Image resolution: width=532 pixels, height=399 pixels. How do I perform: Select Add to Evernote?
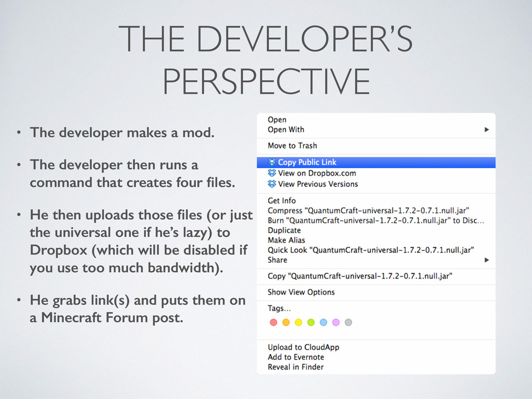coord(376,357)
